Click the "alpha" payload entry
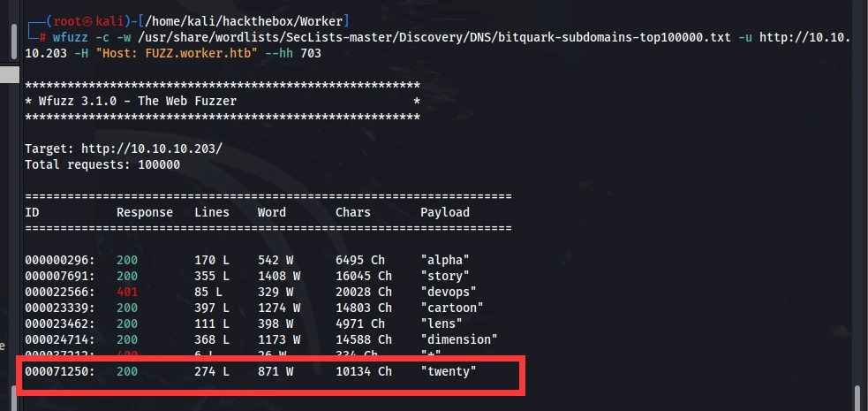868x411 pixels. coord(445,260)
